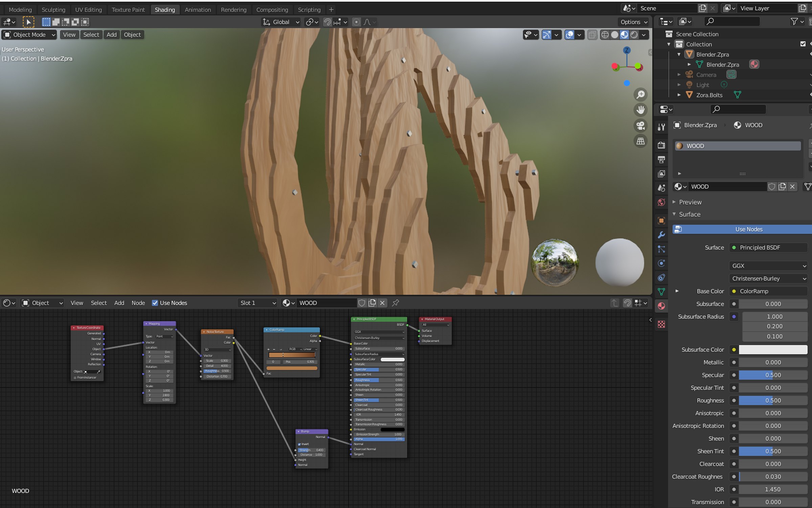
Task: Open the Options dropdown
Action: [634, 22]
